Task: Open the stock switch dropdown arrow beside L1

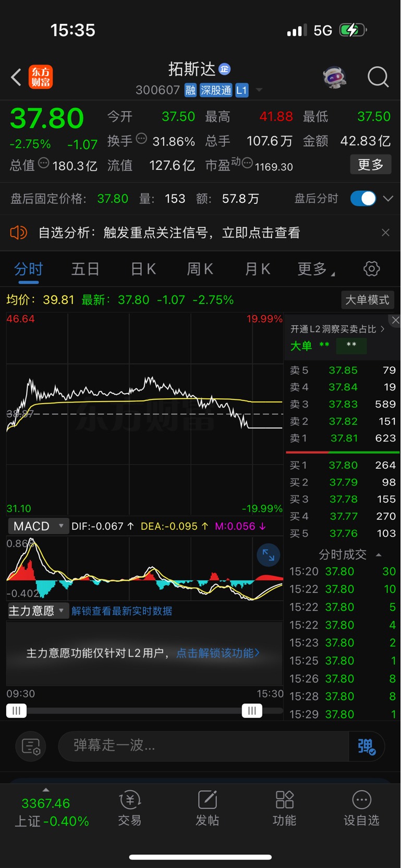Action: [x=259, y=90]
